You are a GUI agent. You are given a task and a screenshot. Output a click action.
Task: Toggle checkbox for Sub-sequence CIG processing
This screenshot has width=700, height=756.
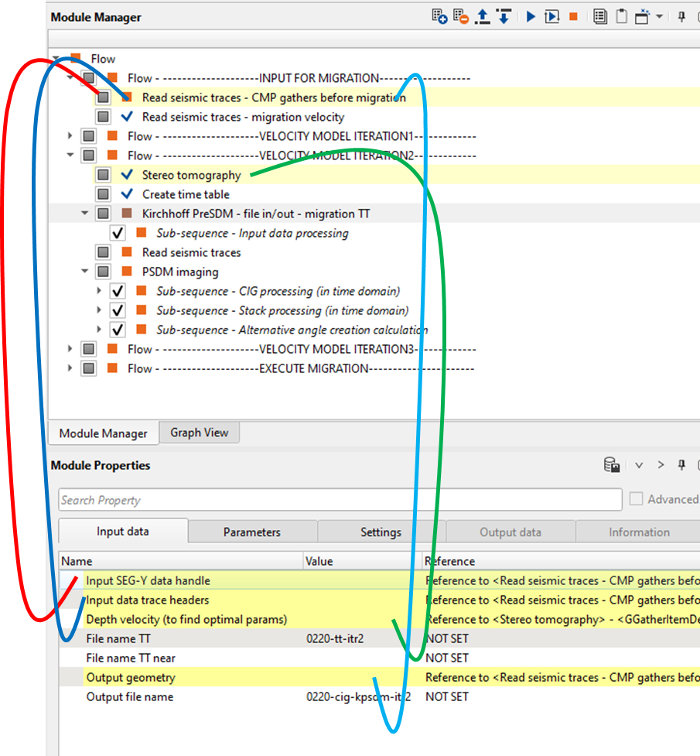pos(118,291)
